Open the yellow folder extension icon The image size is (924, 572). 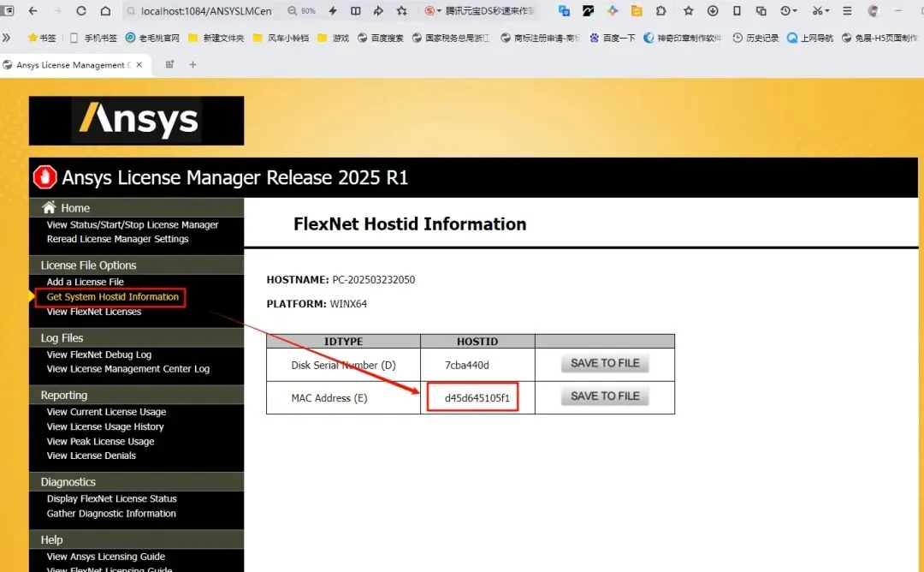[x=637, y=10]
